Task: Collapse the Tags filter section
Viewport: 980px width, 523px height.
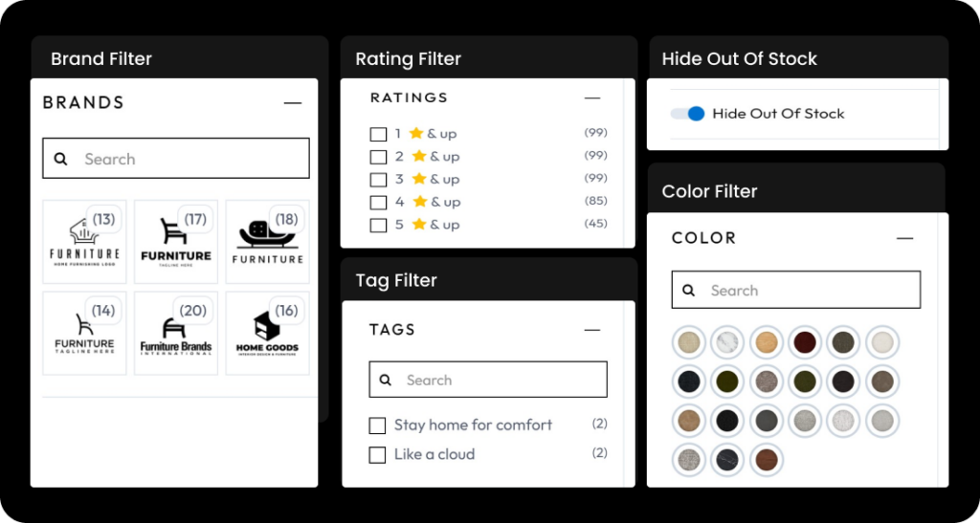Action: pyautogui.click(x=592, y=330)
